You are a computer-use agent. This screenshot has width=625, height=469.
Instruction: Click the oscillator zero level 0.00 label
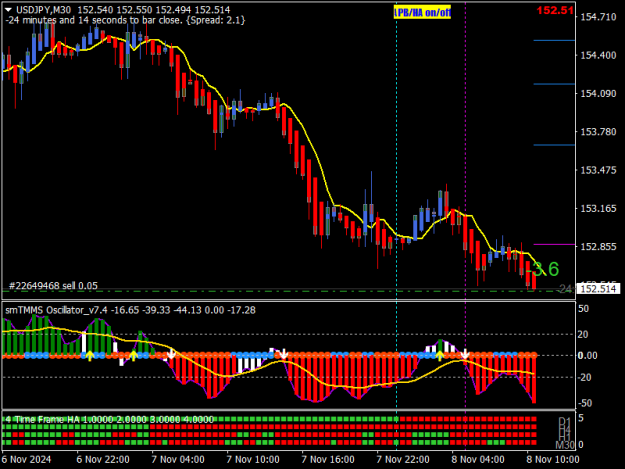[x=587, y=355]
